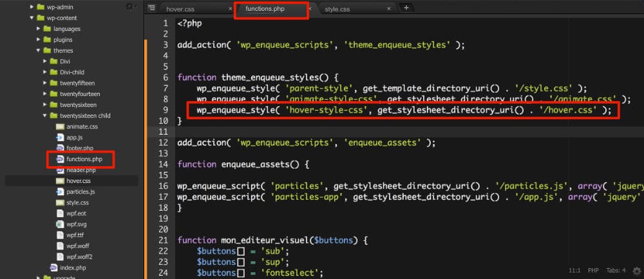Collapse the twentysixteen child folder arrow
This screenshot has width=644, height=279.
[45, 115]
